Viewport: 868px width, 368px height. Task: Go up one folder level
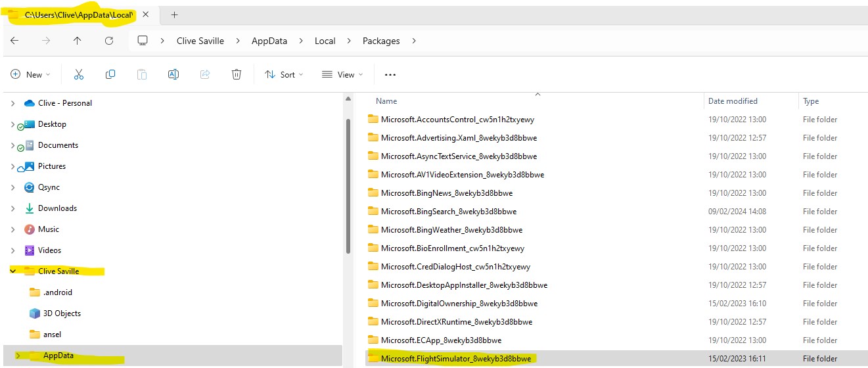pos(78,41)
